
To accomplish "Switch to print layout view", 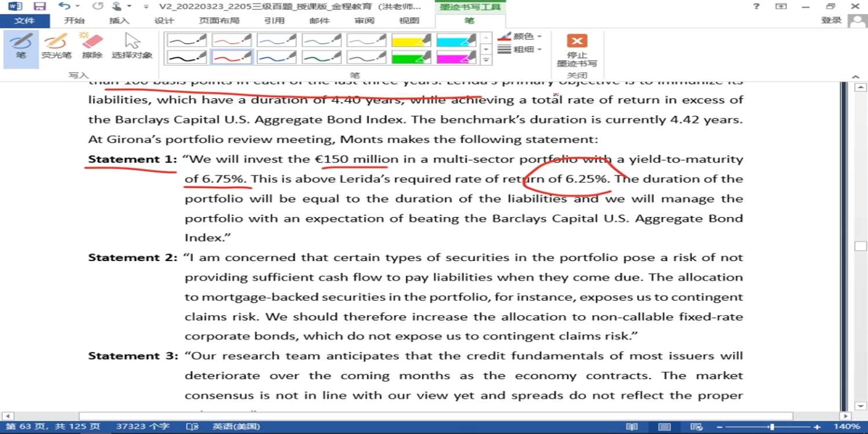I will click(664, 426).
